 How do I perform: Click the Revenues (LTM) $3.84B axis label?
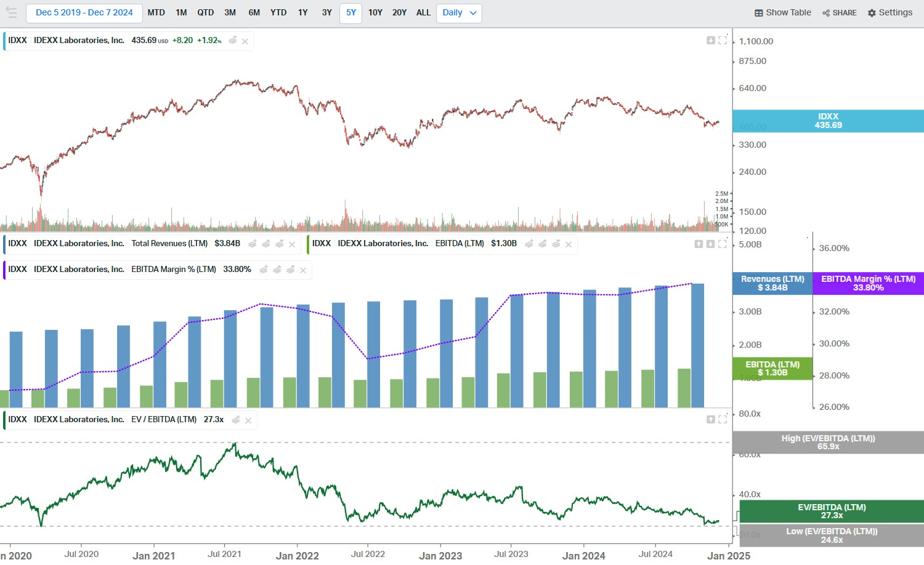(772, 283)
